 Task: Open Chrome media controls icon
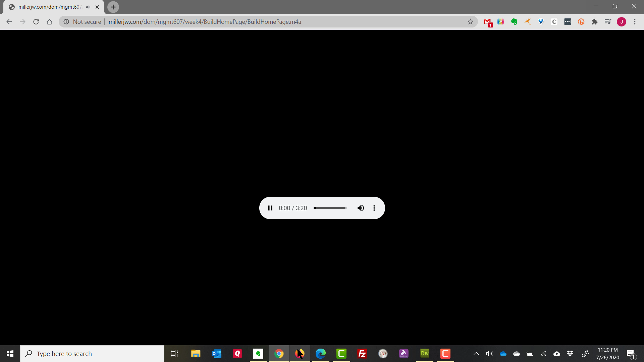[608, 22]
